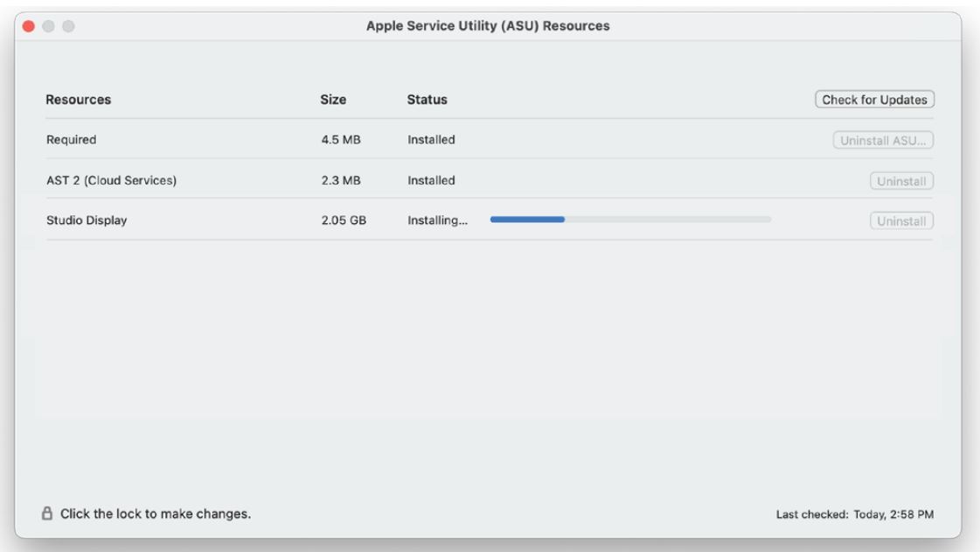This screenshot has height=552, width=980.
Task: Click the Status column header
Action: tap(427, 100)
